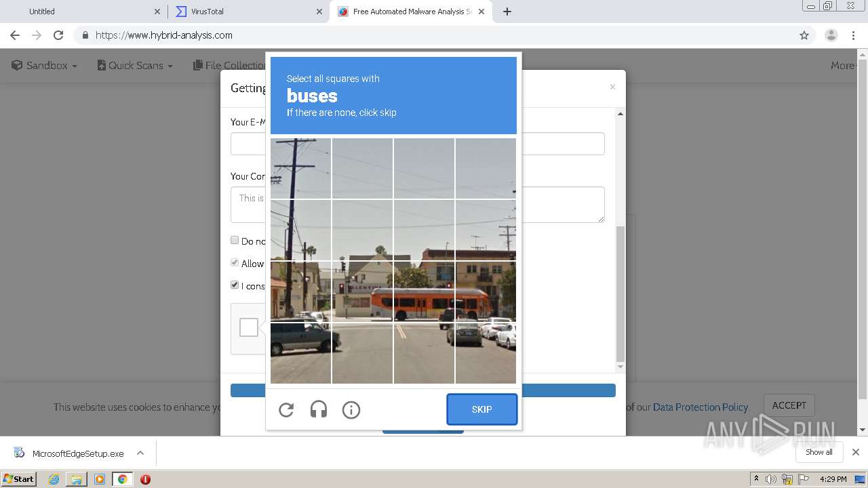Toggle the 'I consent' checkbox
868x488 pixels.
(235, 285)
